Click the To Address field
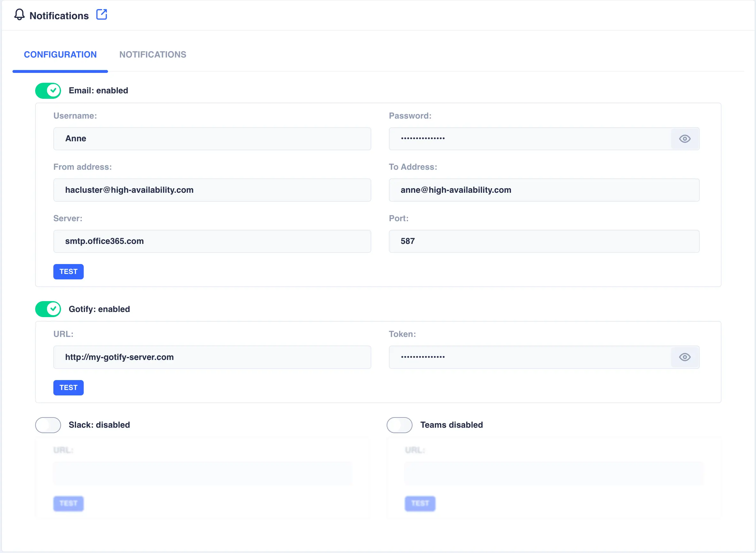The width and height of the screenshot is (756, 553). [544, 190]
